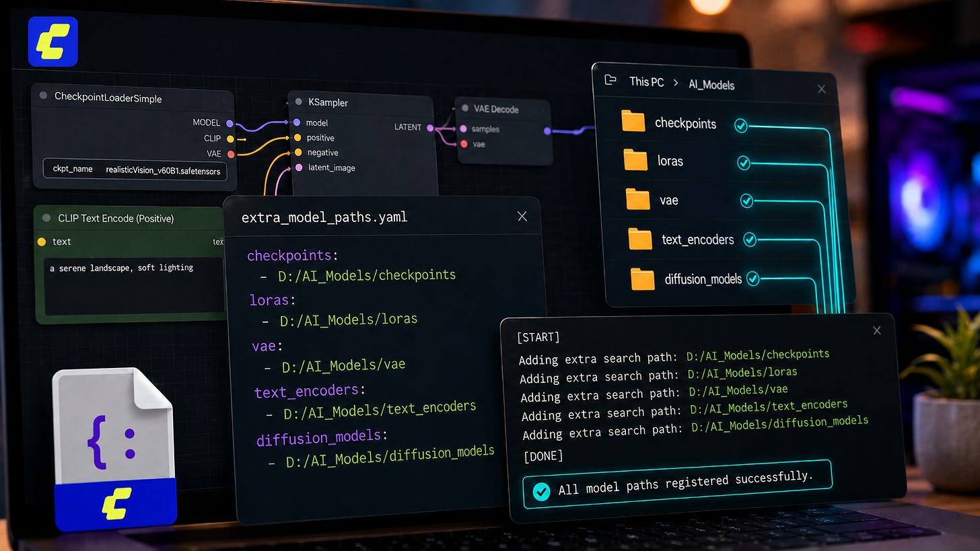The image size is (980, 551).
Task: Select the KSampler node title
Action: click(x=328, y=103)
